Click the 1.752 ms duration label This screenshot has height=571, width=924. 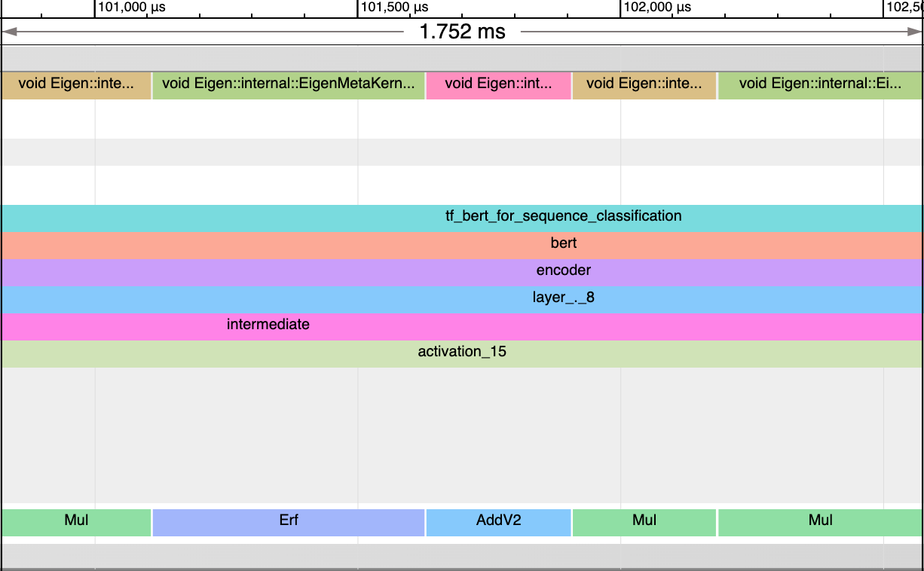tap(462, 32)
